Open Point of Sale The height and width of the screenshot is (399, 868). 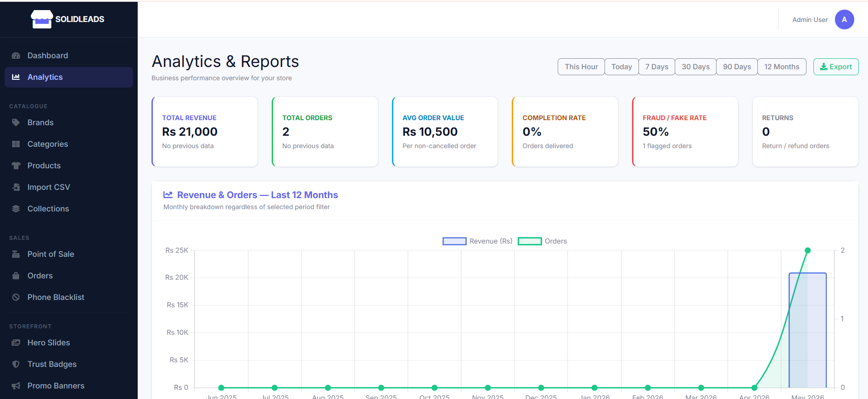pos(69,254)
